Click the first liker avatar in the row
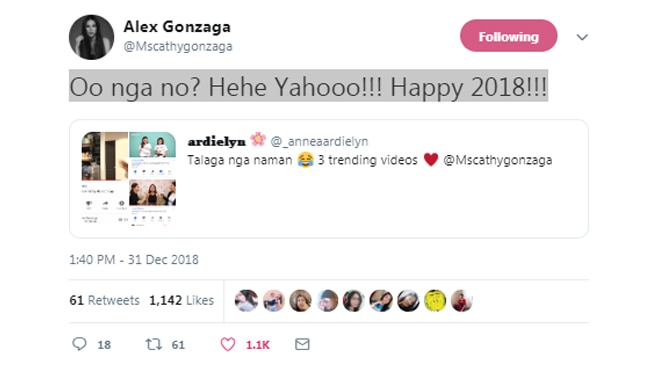The width and height of the screenshot is (660, 368). pos(246,301)
